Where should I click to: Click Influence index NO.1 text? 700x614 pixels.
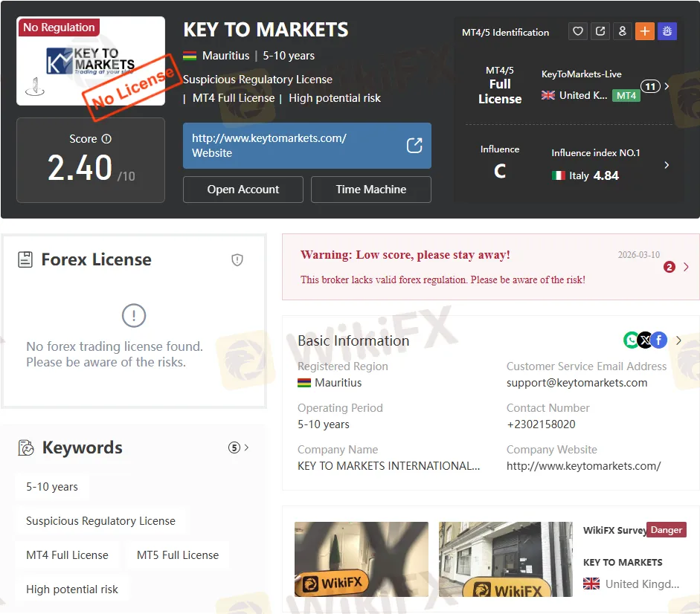coord(596,152)
